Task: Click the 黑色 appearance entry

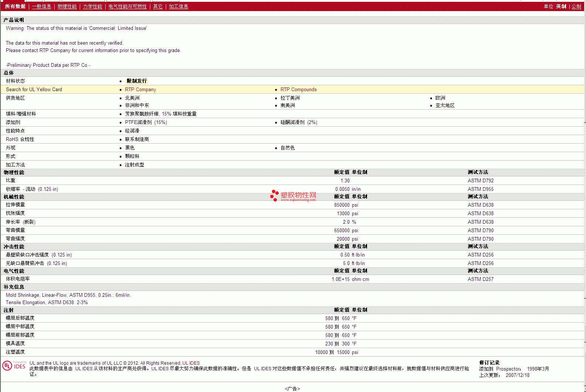Action: [130, 148]
